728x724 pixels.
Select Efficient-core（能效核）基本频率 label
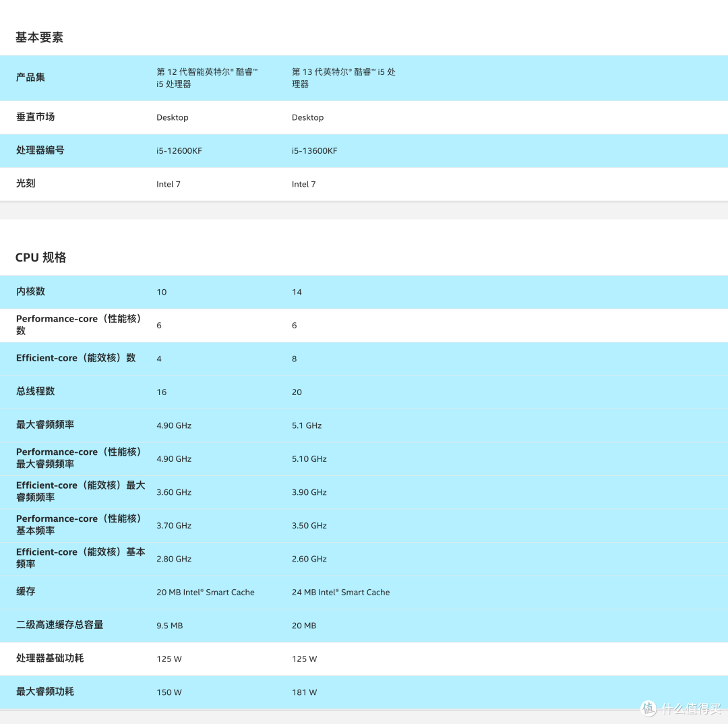click(81, 558)
